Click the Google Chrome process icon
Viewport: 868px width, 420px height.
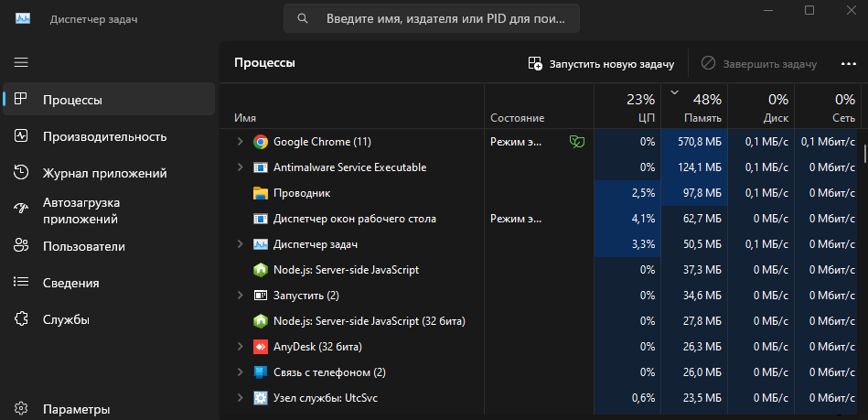[x=260, y=142]
